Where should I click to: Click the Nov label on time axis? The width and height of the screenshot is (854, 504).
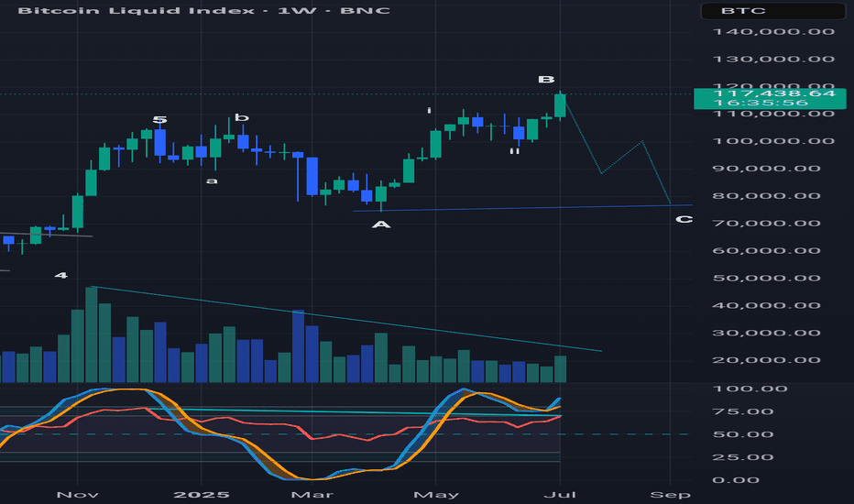pos(78,495)
